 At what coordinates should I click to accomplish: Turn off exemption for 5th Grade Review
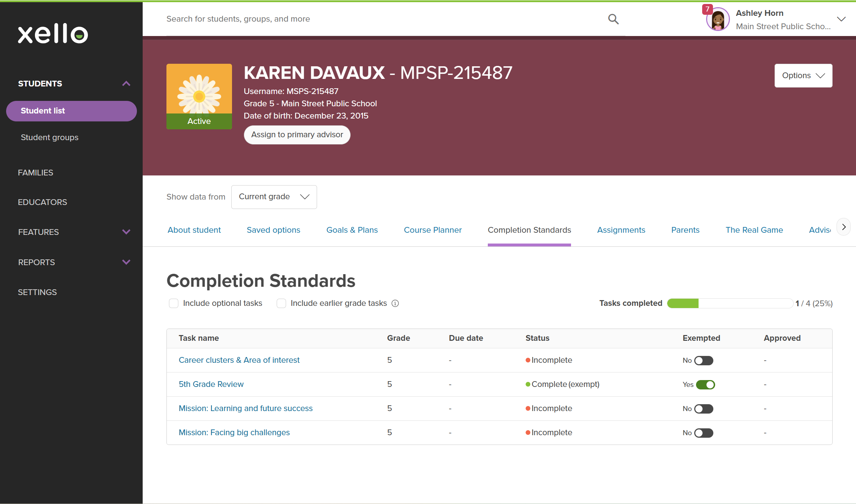pyautogui.click(x=705, y=385)
